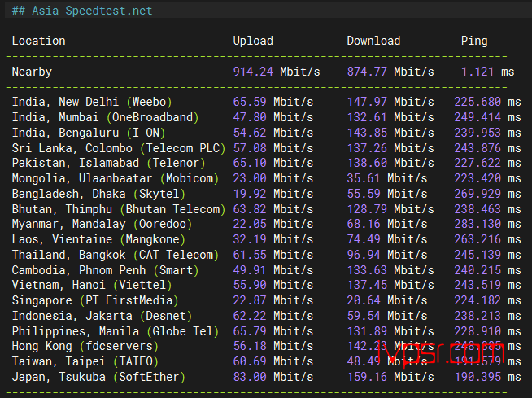The height and width of the screenshot is (398, 532).
Task: Select New Delhi download 147.97
Action: pyautogui.click(x=367, y=102)
